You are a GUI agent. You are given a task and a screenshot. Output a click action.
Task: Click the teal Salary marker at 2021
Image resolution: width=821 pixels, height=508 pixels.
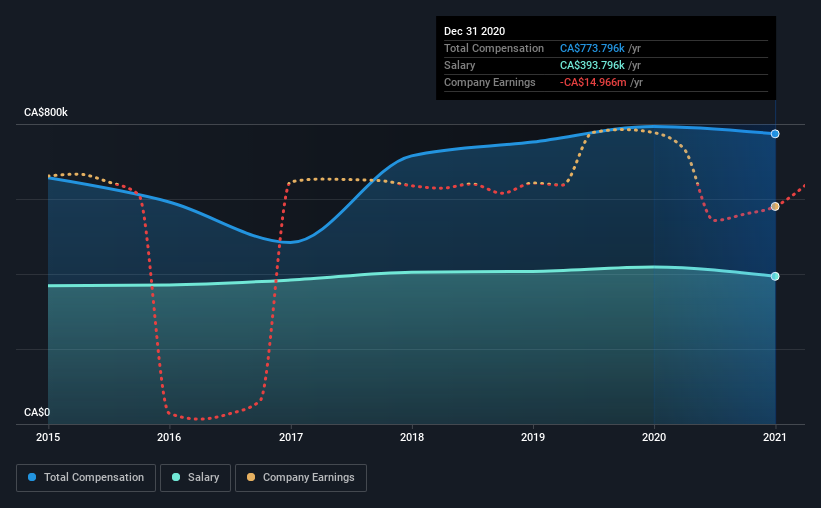point(775,276)
